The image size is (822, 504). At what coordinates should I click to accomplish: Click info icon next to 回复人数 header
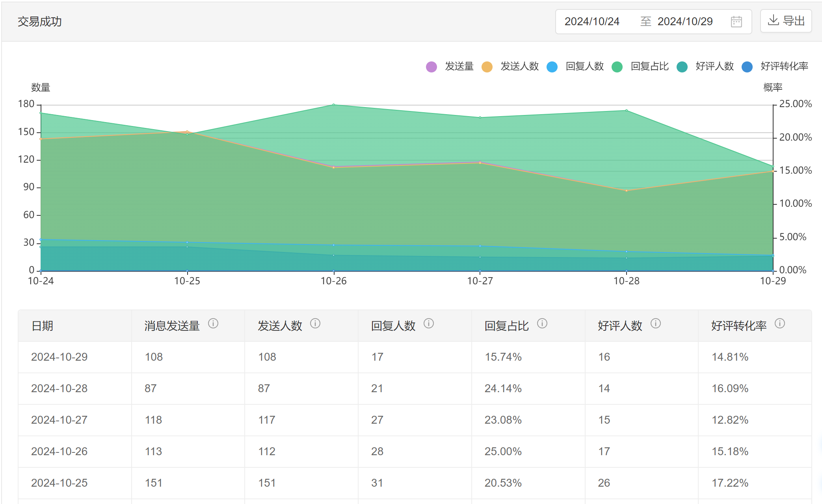[429, 324]
